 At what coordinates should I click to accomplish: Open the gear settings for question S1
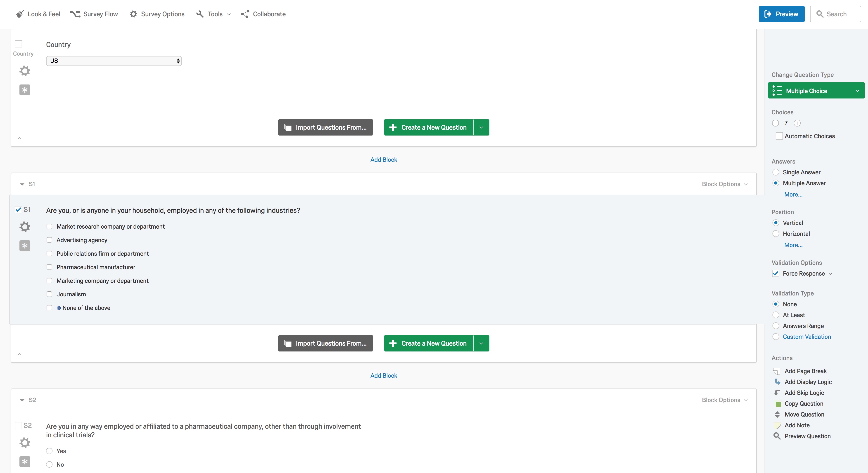(x=25, y=227)
